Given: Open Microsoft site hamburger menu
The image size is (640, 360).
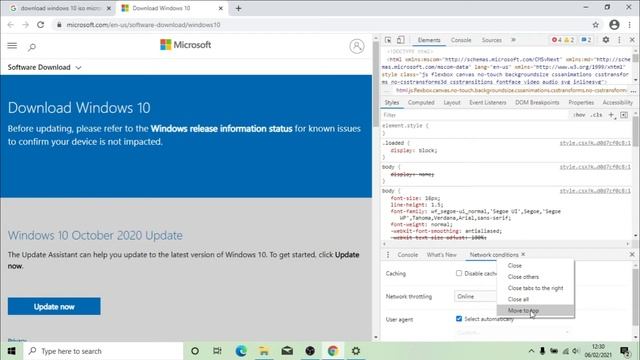Looking at the screenshot, I should [x=12, y=46].
